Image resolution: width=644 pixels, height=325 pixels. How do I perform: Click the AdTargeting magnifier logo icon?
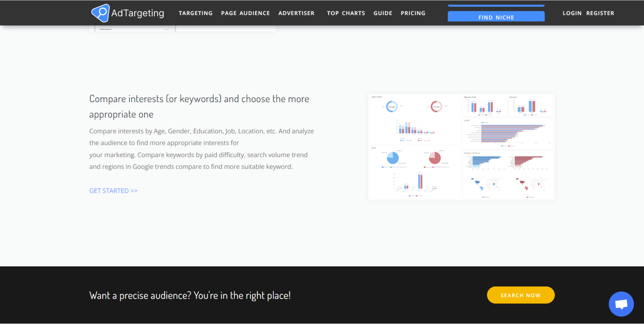[x=100, y=13]
